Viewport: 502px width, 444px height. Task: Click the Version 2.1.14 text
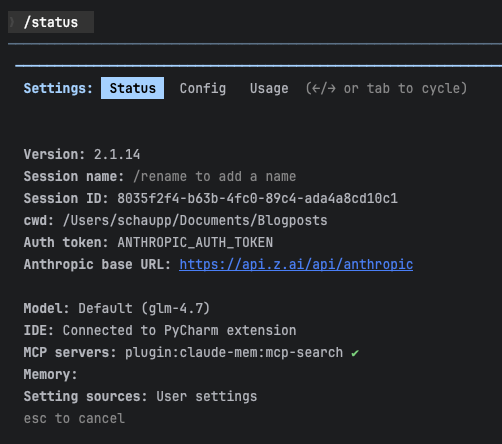click(x=82, y=154)
